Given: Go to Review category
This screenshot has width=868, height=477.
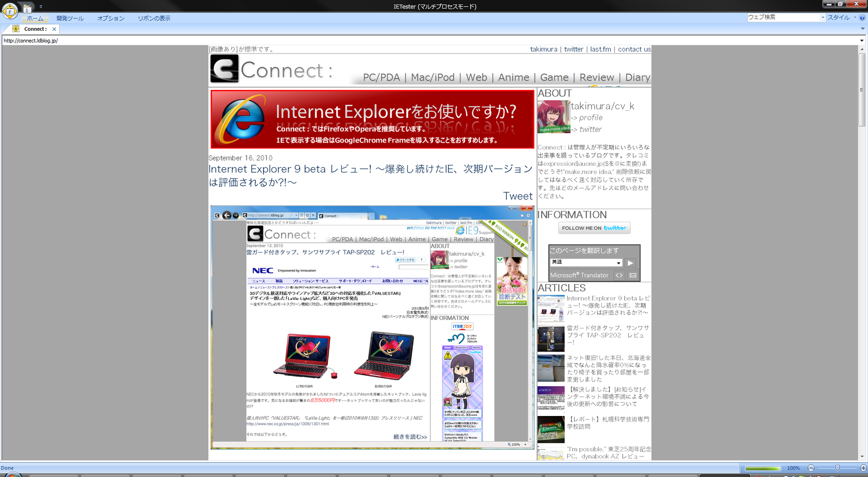Looking at the screenshot, I should [x=597, y=77].
